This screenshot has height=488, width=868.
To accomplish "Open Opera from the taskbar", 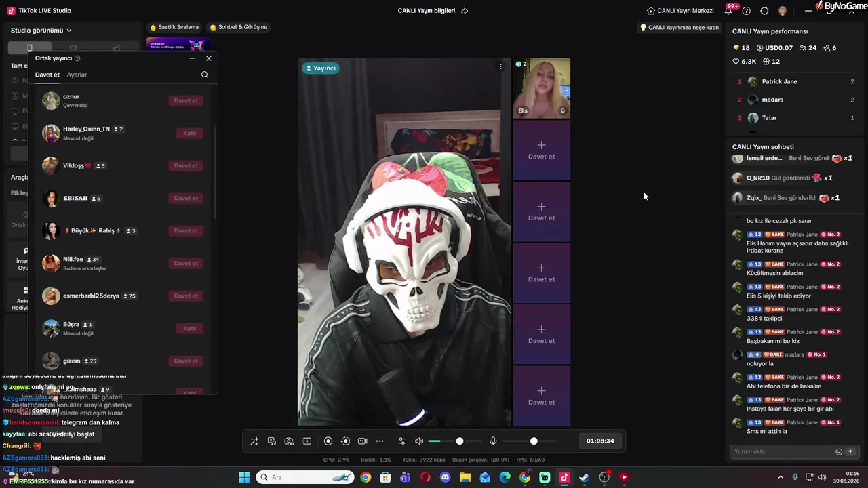I will point(425,477).
